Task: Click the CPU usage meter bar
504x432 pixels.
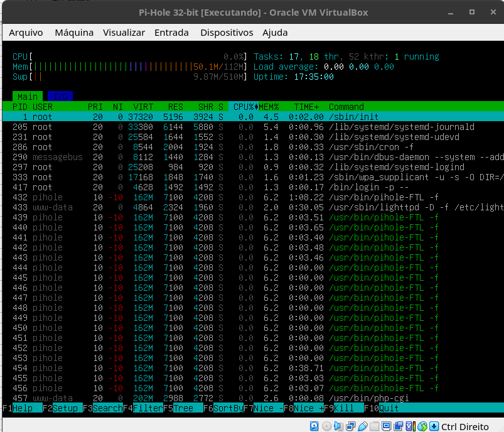Action: coord(129,57)
